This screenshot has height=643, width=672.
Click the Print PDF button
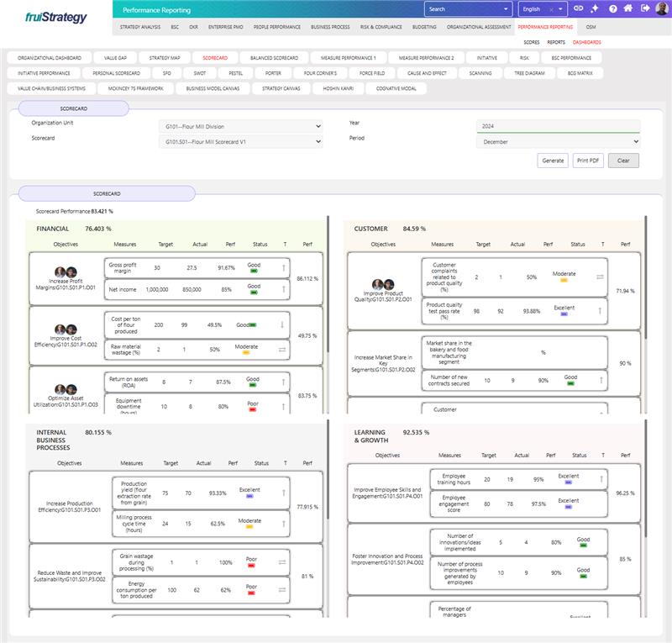click(x=588, y=161)
